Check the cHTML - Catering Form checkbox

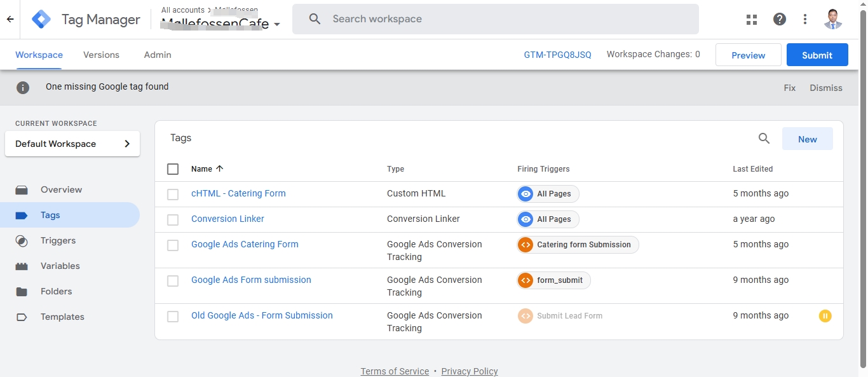[173, 194]
